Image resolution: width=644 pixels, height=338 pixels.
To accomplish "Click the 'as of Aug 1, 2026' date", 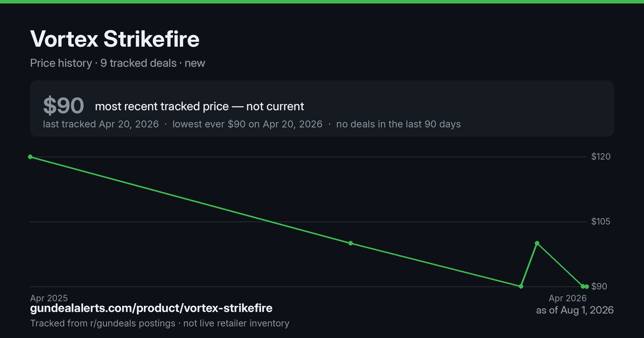I will pyautogui.click(x=575, y=310).
